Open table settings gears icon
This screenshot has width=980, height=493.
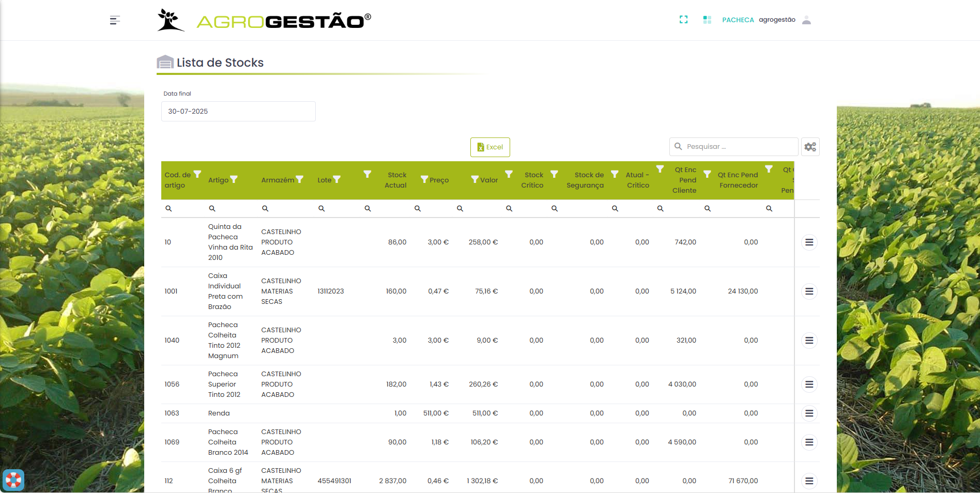[x=810, y=147]
